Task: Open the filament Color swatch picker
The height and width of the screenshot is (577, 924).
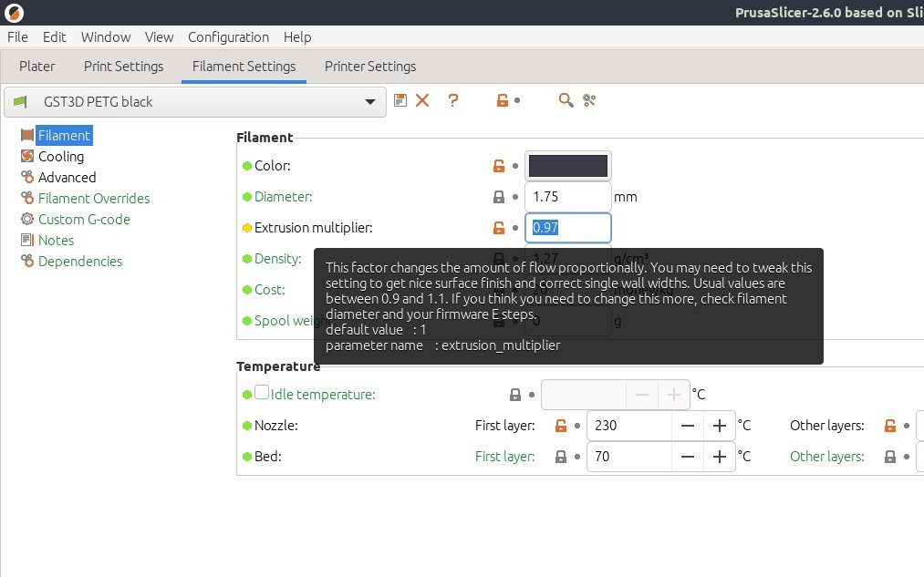Action: pyautogui.click(x=568, y=166)
